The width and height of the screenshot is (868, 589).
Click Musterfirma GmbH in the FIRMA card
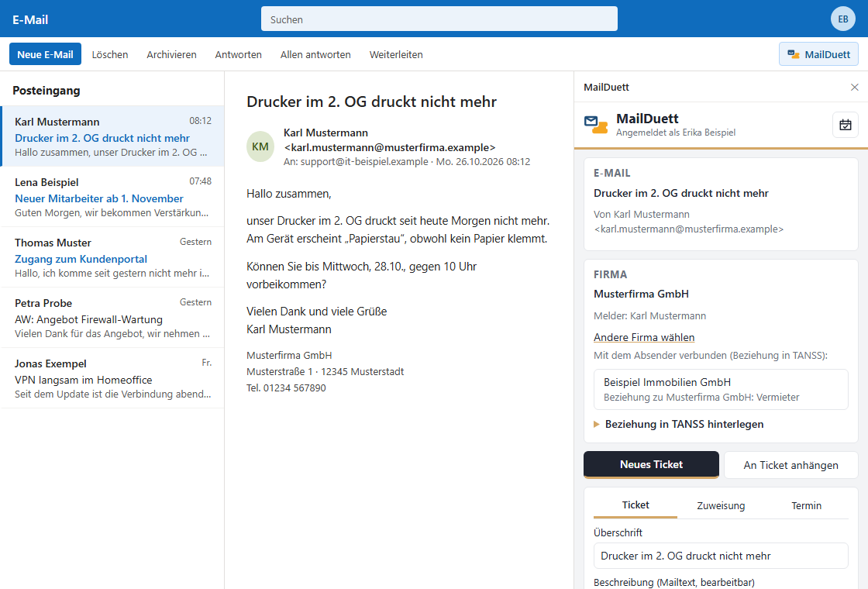(x=641, y=294)
